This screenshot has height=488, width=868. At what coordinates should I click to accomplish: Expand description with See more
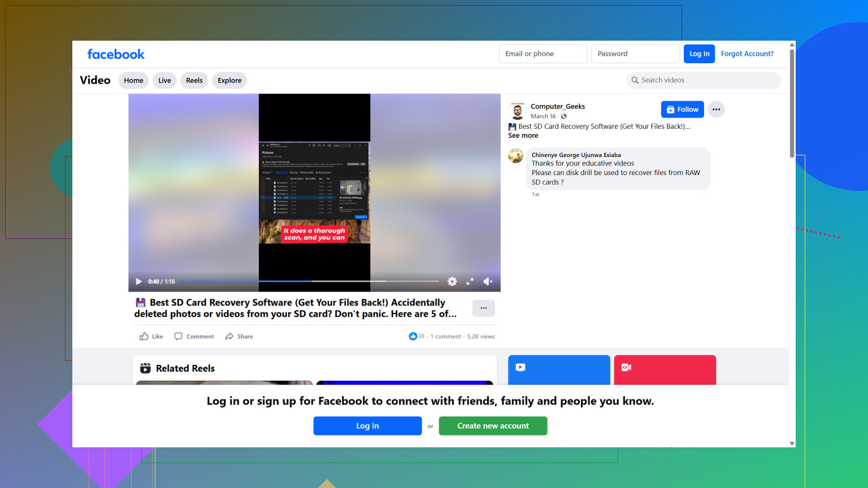[x=523, y=136]
